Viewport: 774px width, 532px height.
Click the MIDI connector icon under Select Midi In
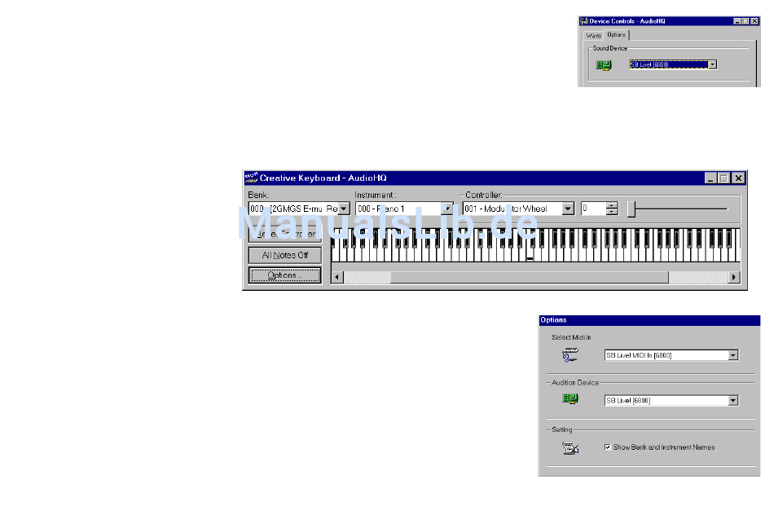click(x=570, y=355)
